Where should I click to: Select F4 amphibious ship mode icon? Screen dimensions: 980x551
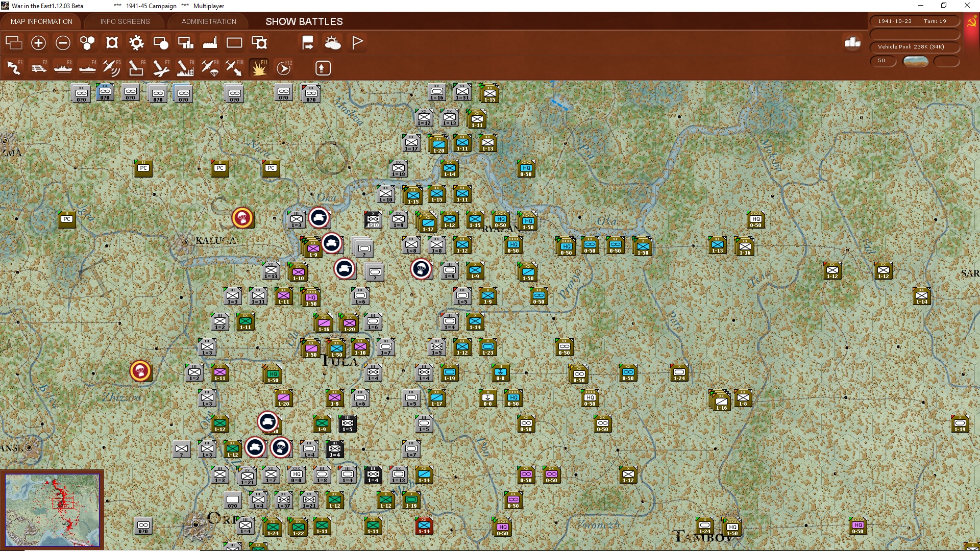click(87, 68)
